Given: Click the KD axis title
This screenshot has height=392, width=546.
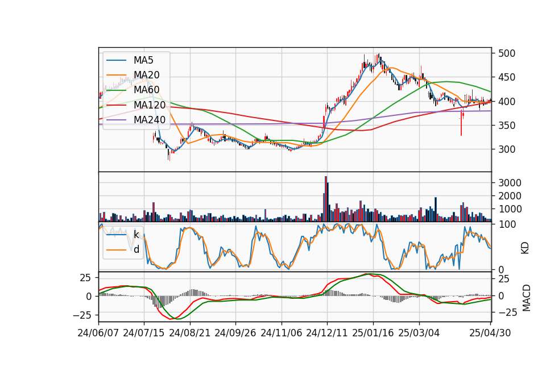Looking at the screenshot, I should pos(525,248).
